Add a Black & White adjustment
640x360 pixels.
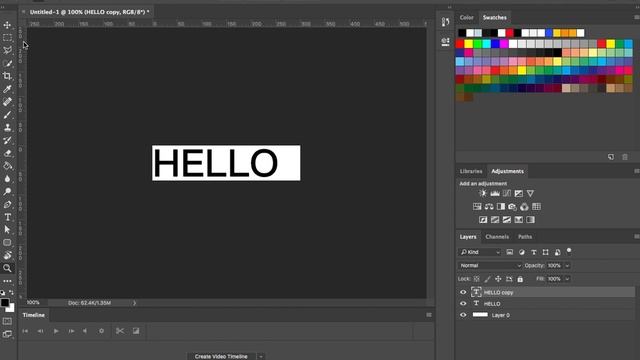click(x=501, y=207)
